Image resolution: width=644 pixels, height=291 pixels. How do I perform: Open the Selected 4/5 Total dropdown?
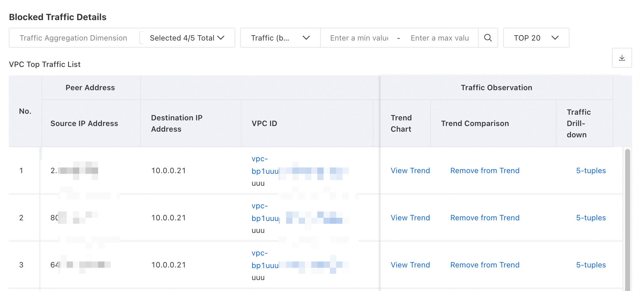pyautogui.click(x=187, y=38)
